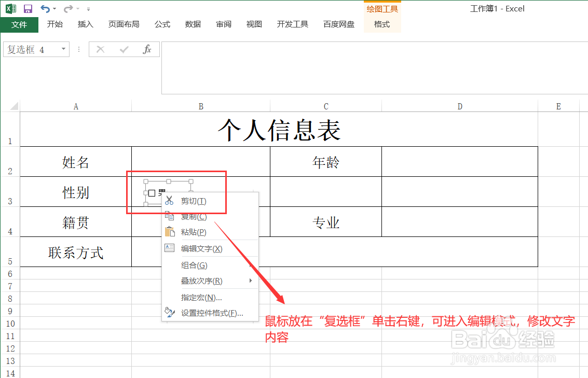Image resolution: width=588 pixels, height=378 pixels.
Task: Switch to the 开始 ribbon tab
Action: (54, 24)
